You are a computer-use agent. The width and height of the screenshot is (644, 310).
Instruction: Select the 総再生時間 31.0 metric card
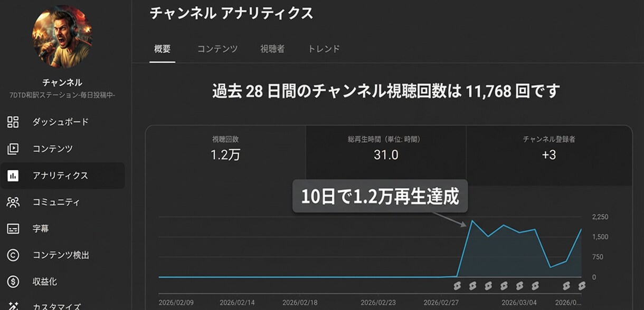tap(386, 155)
